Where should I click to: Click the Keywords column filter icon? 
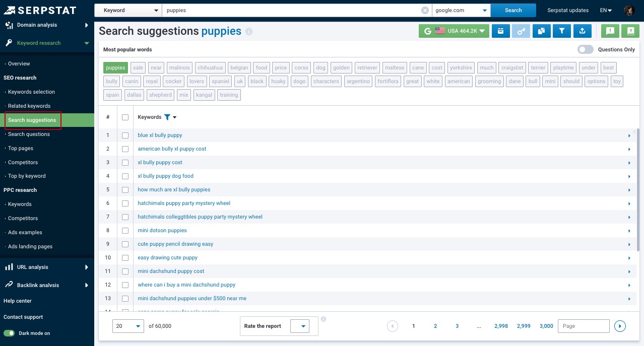[x=167, y=117]
